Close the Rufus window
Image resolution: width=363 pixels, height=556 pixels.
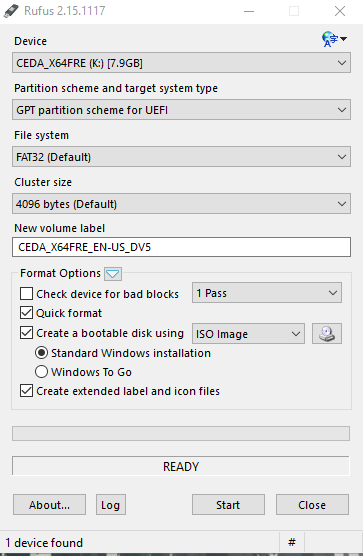pyautogui.click(x=340, y=11)
